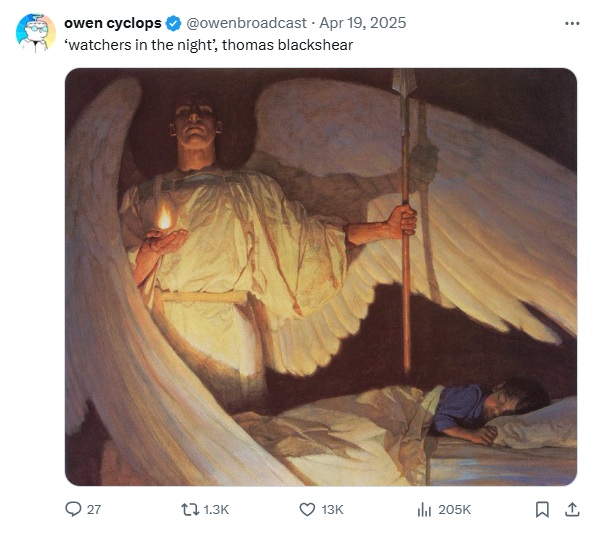Screen dimensions: 598x533
Task: Click the display name owen cyclops
Action: coord(113,23)
